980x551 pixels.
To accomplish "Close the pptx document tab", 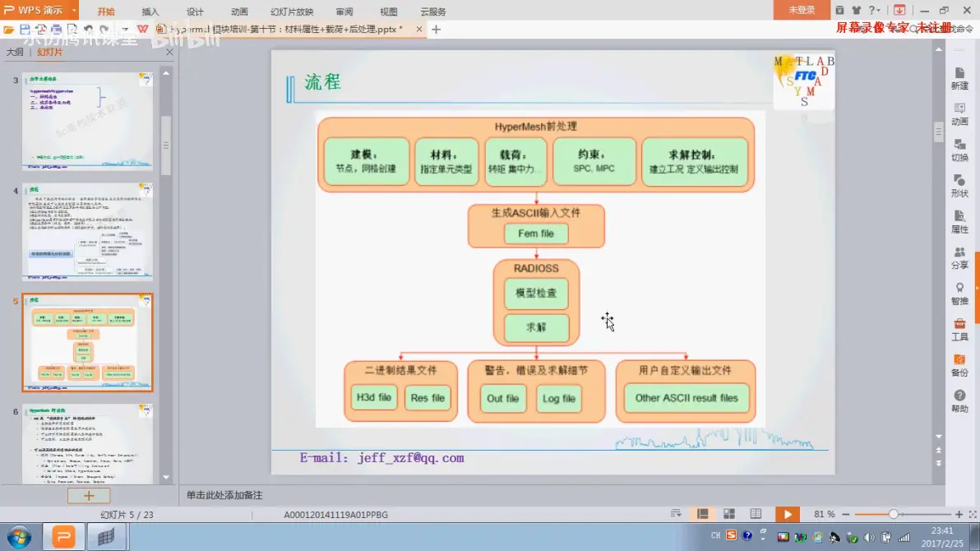I will pos(418,30).
